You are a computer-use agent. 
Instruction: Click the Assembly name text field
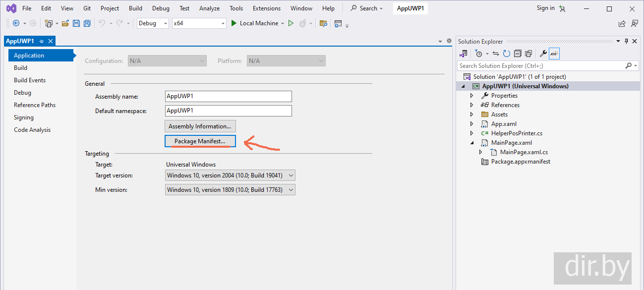coord(228,97)
